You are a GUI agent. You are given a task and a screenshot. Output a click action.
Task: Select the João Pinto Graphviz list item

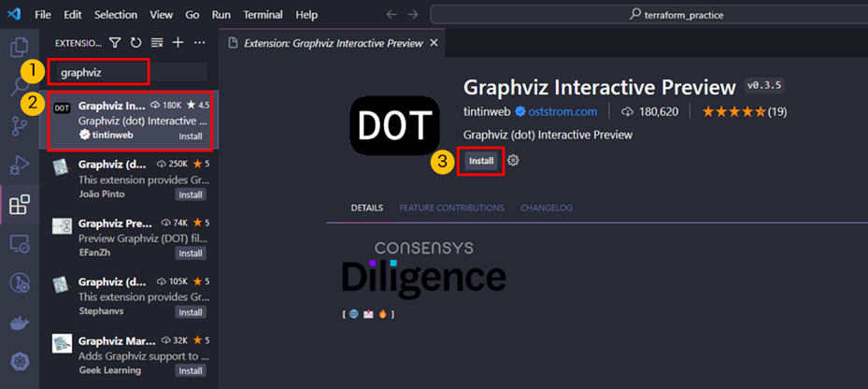click(129, 179)
